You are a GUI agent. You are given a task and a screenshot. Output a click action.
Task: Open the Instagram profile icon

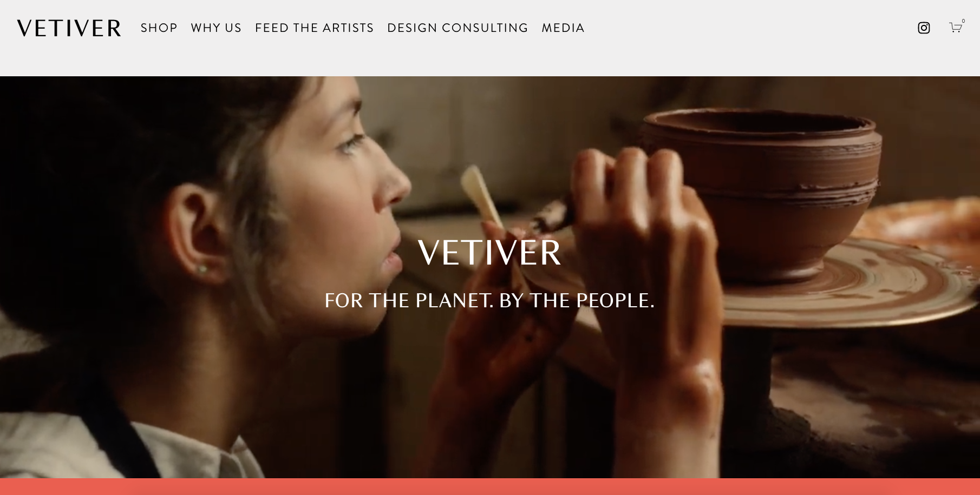click(x=924, y=28)
